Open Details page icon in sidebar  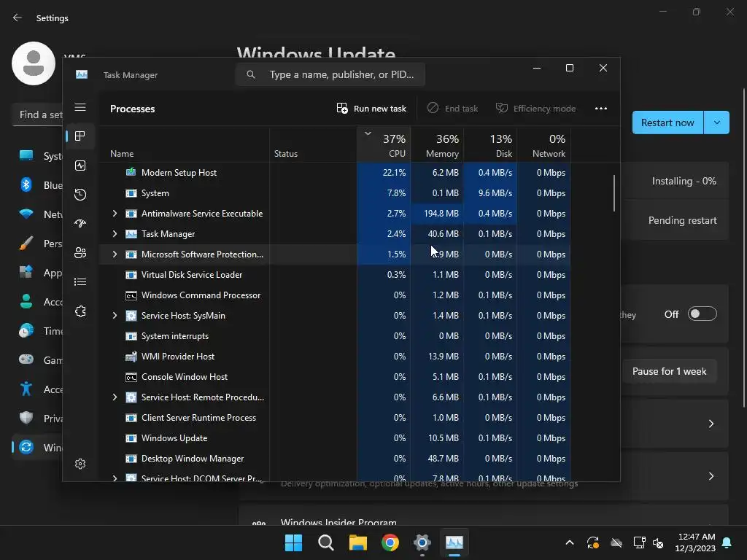coord(80,282)
